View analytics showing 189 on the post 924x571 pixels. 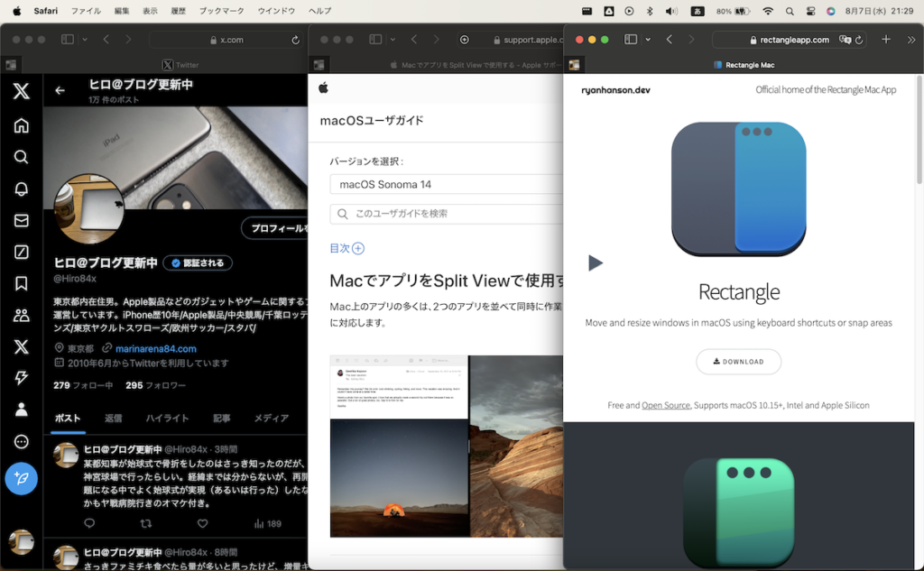tap(267, 523)
